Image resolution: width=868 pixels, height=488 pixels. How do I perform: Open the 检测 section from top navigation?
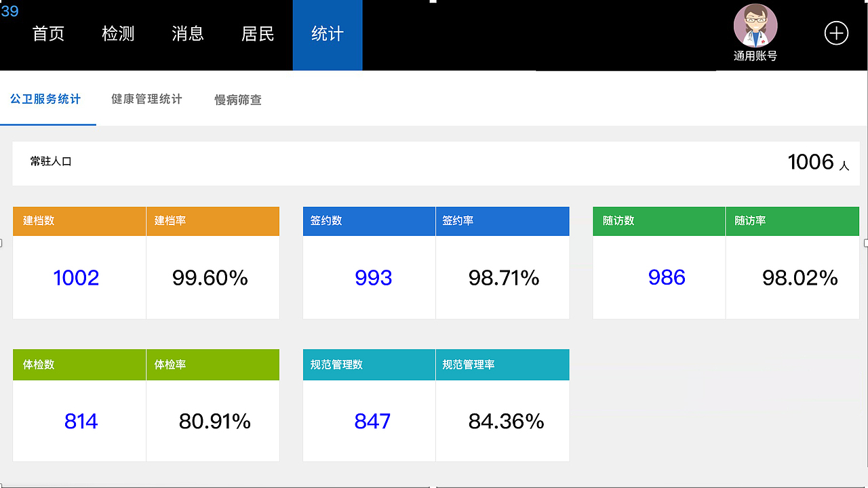[118, 34]
